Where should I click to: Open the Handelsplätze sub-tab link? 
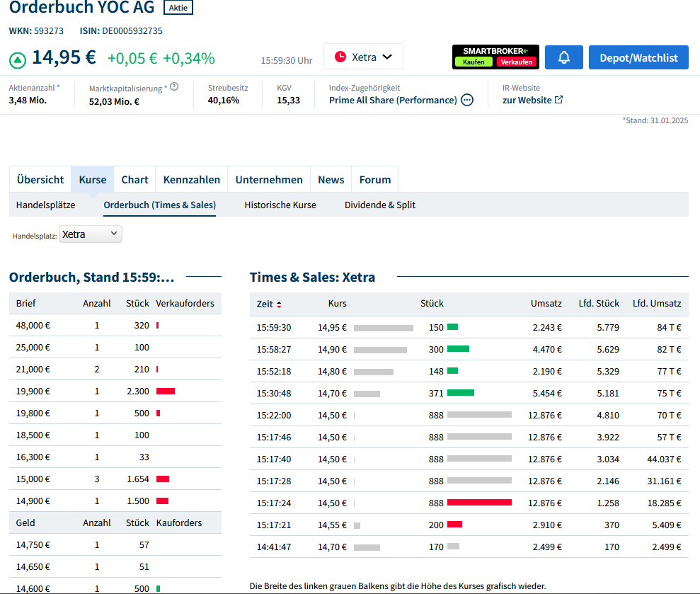pyautogui.click(x=45, y=205)
